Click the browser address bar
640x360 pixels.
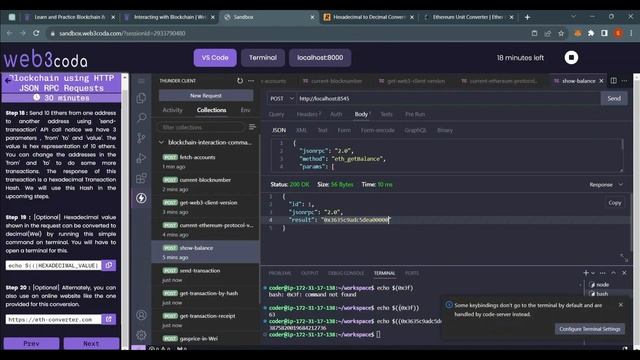pos(286,33)
